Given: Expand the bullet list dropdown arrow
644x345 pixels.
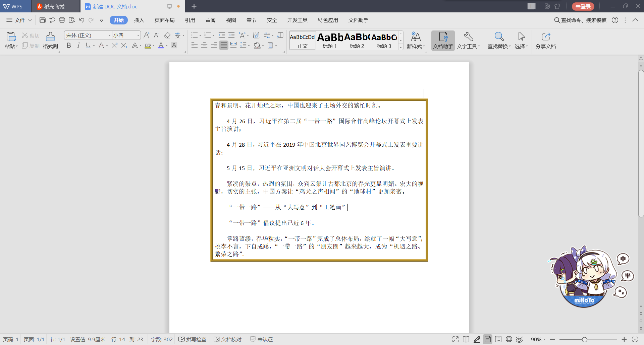Looking at the screenshot, I should [x=200, y=35].
